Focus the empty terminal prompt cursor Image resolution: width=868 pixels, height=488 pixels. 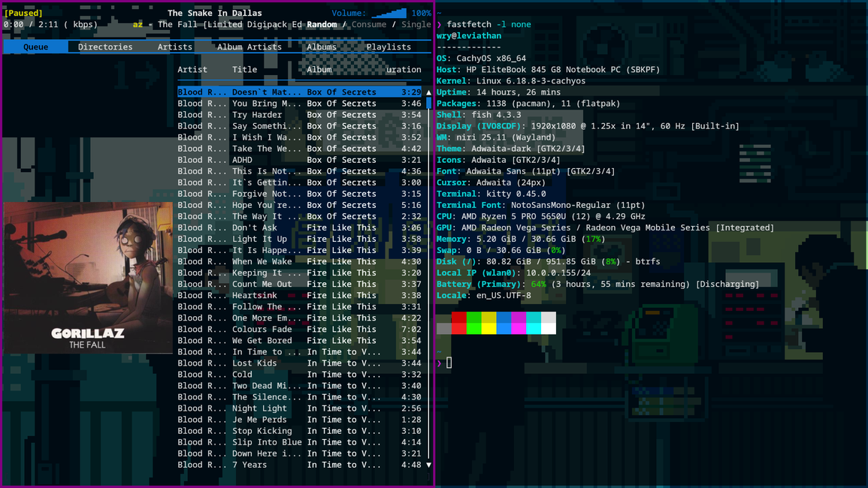[449, 363]
